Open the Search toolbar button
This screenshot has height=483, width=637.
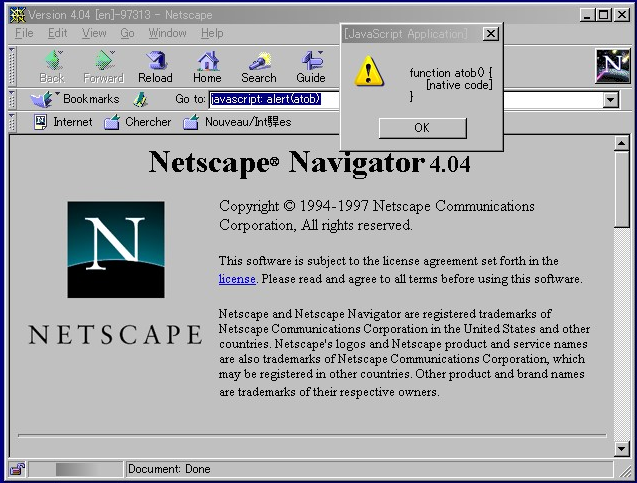pos(259,67)
